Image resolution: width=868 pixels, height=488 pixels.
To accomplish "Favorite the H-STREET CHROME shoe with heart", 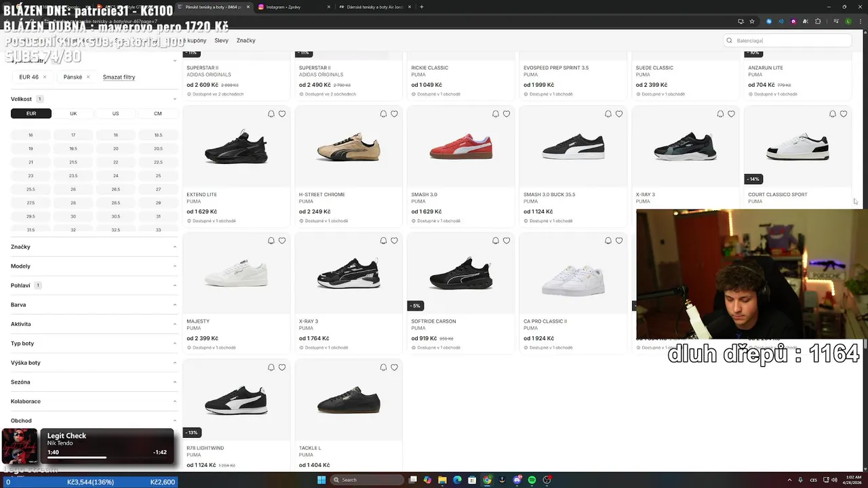I will [394, 114].
